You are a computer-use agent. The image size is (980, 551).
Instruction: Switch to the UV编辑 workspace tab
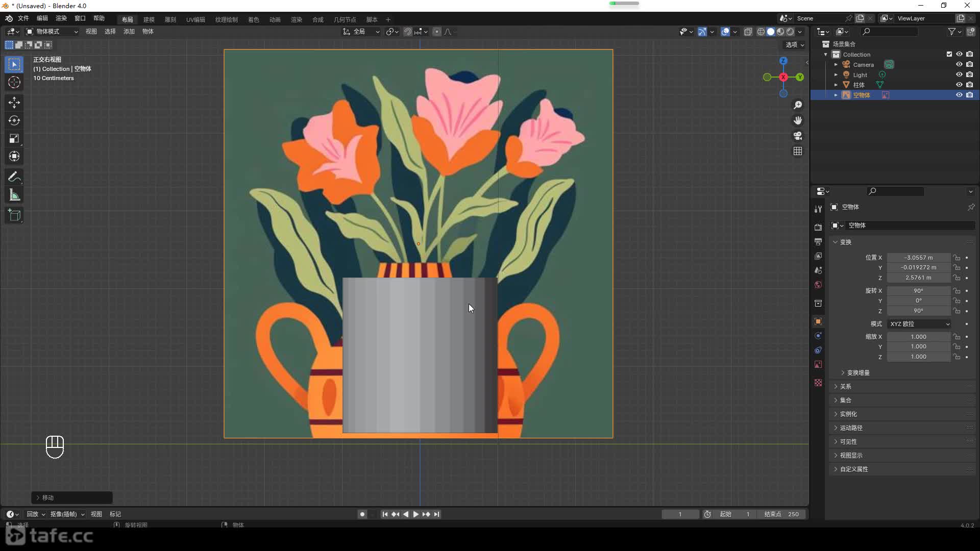195,19
